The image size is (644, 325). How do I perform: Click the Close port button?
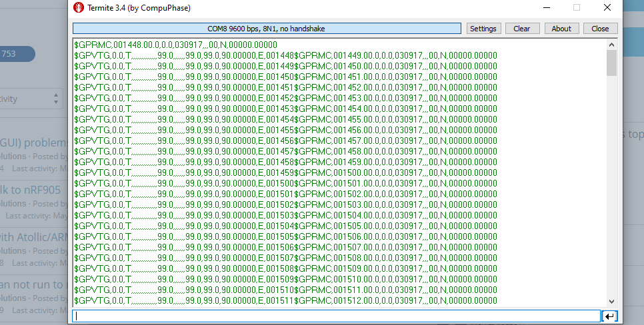600,29
